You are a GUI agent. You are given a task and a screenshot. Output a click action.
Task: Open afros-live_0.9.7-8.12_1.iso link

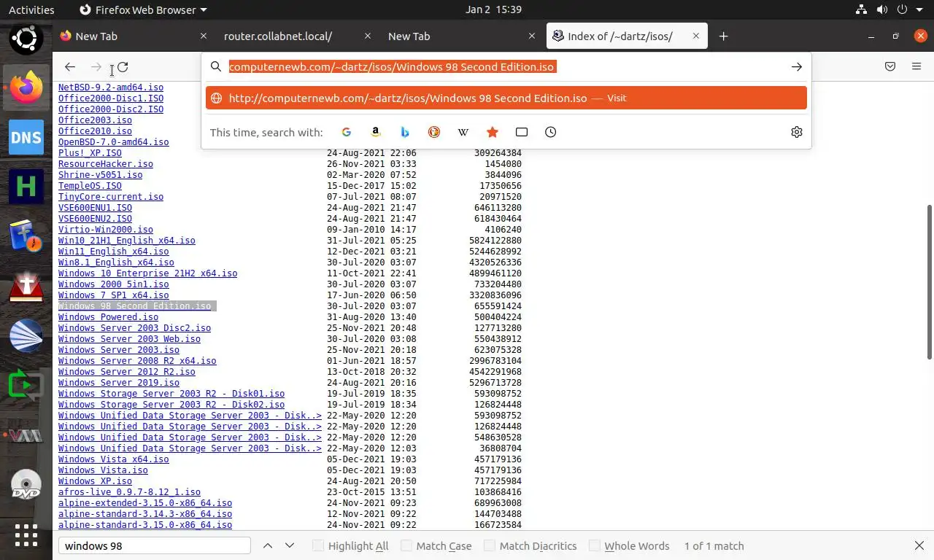pyautogui.click(x=129, y=492)
